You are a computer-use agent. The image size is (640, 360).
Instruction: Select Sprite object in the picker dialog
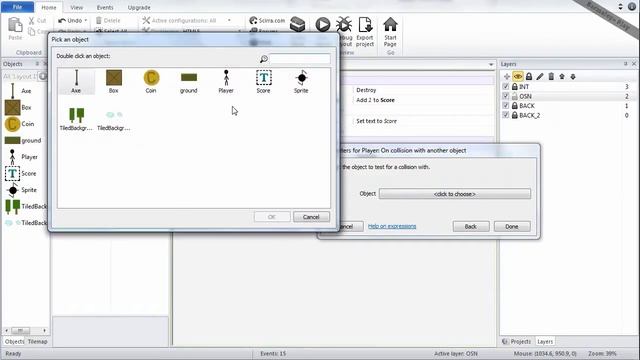301,81
